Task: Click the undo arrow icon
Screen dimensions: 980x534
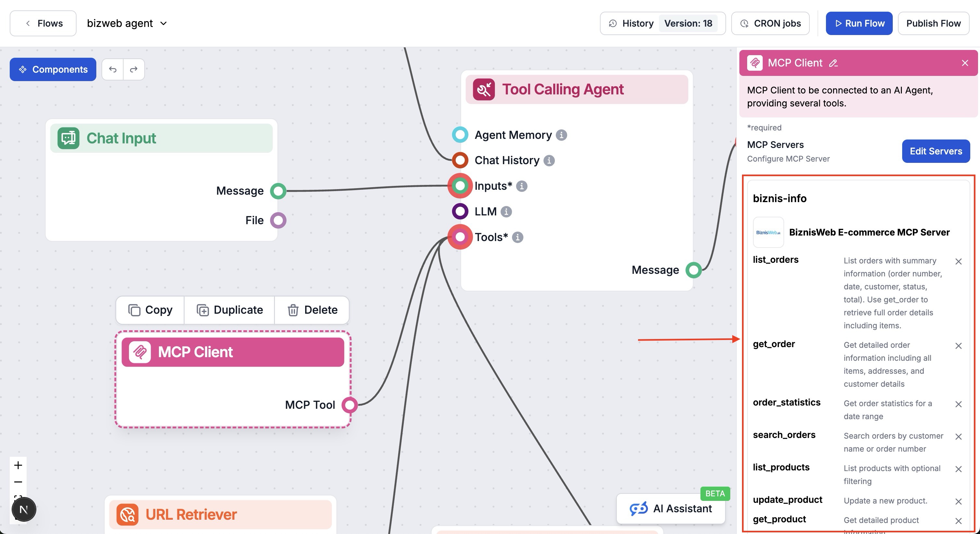Action: tap(113, 69)
